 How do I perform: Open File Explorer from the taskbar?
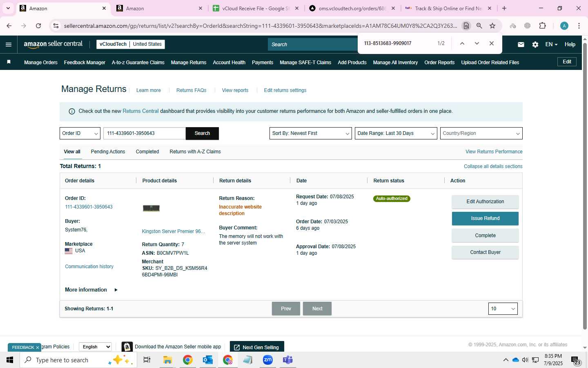[167, 360]
